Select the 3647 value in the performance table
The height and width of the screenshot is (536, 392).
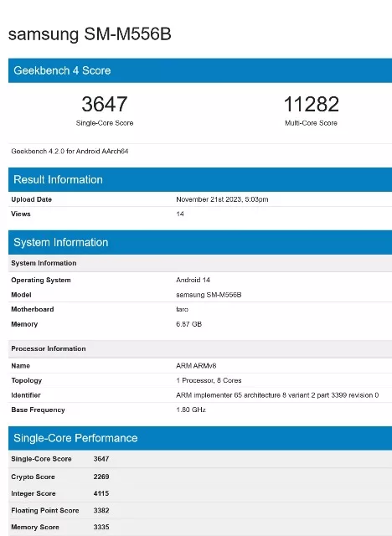(x=101, y=459)
